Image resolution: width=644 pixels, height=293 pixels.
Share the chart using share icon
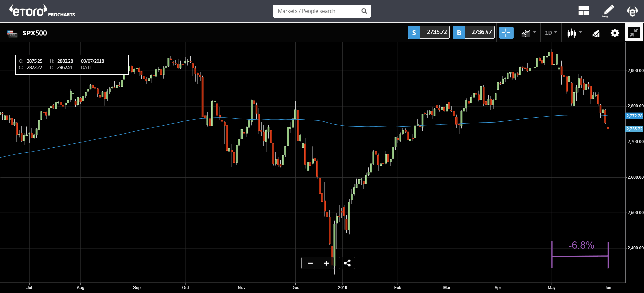coord(347,263)
